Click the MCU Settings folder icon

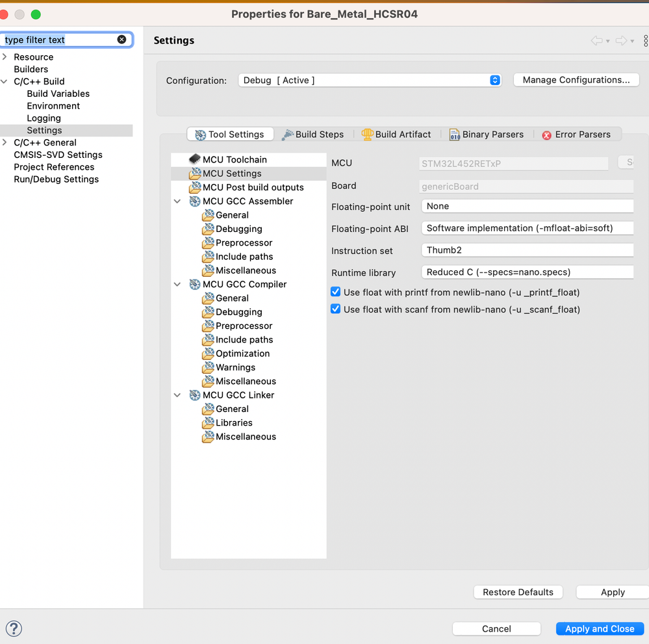coord(194,173)
